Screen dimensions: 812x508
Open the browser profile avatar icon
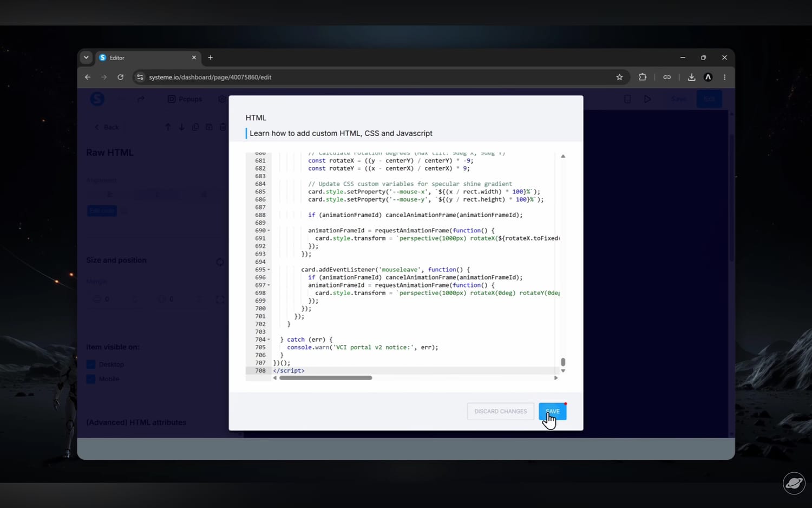coord(708,77)
